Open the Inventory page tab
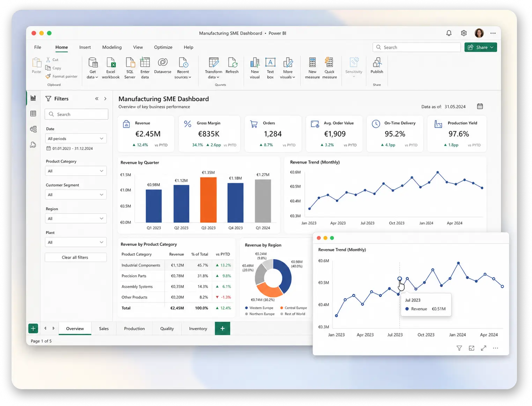 (198, 328)
